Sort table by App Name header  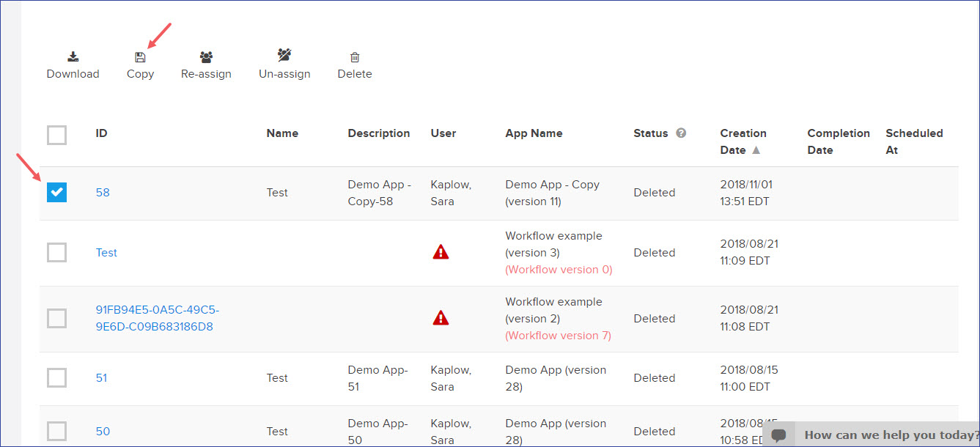pos(534,133)
